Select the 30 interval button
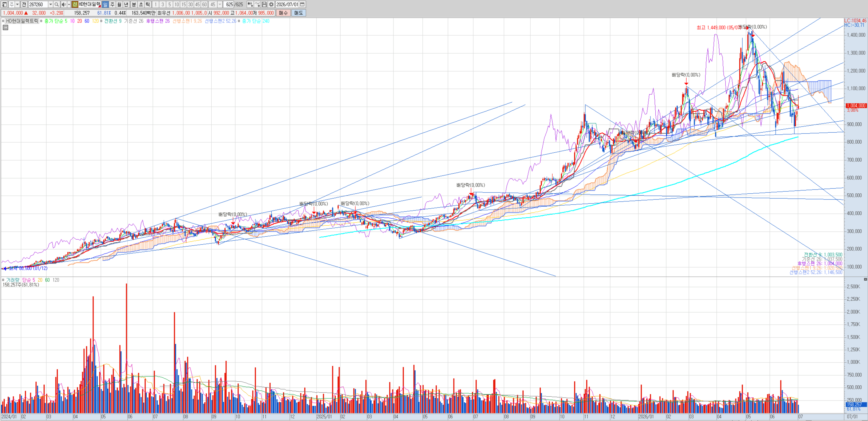 coord(190,4)
